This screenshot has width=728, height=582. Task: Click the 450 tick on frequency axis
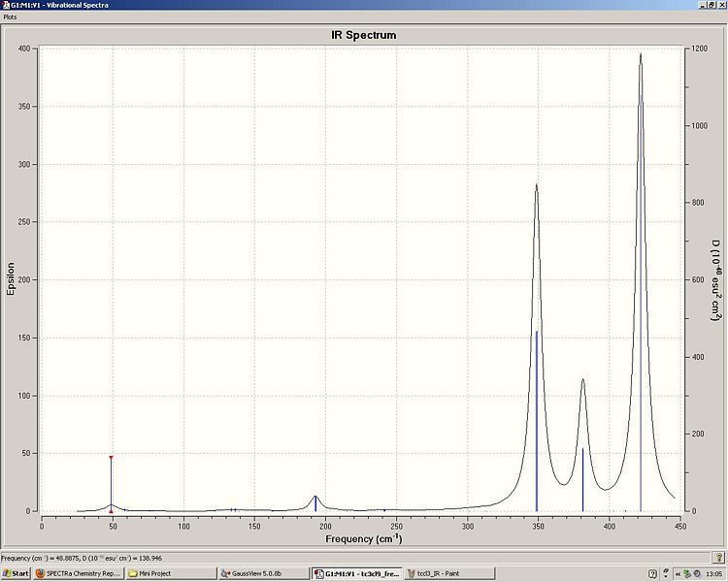[680, 526]
